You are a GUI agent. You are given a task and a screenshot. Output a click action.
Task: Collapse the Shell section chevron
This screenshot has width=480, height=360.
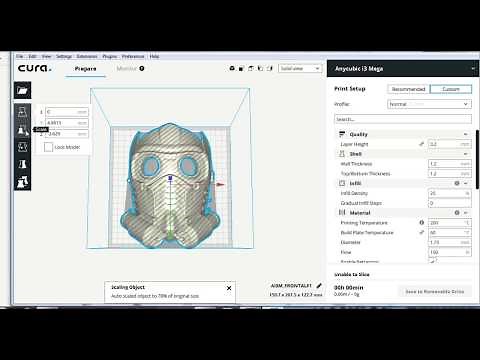pyautogui.click(x=466, y=154)
